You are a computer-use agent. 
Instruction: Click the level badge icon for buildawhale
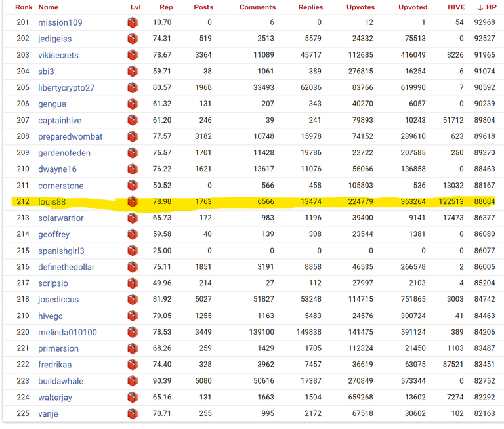click(133, 381)
